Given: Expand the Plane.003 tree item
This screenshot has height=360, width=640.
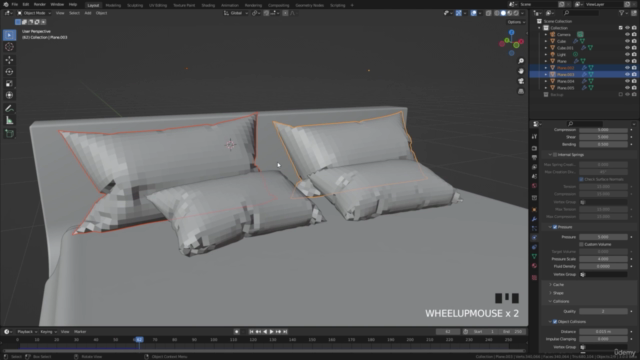Looking at the screenshot, I should (546, 75).
